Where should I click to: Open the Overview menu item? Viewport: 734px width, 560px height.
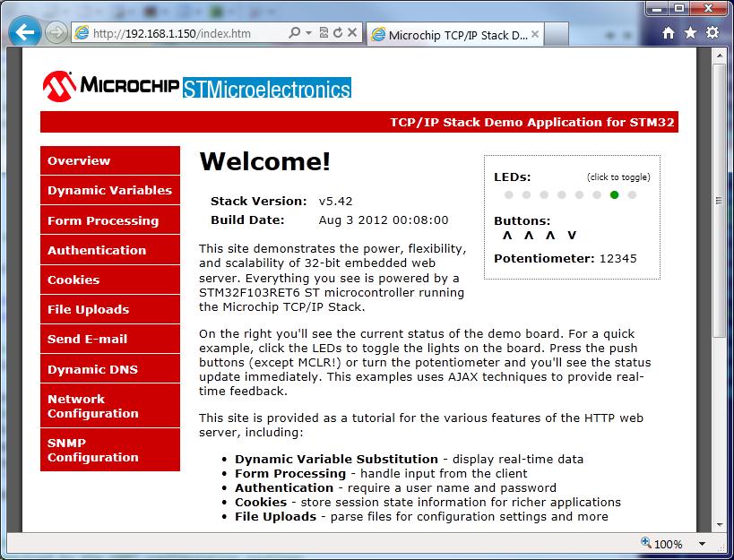pyautogui.click(x=110, y=160)
